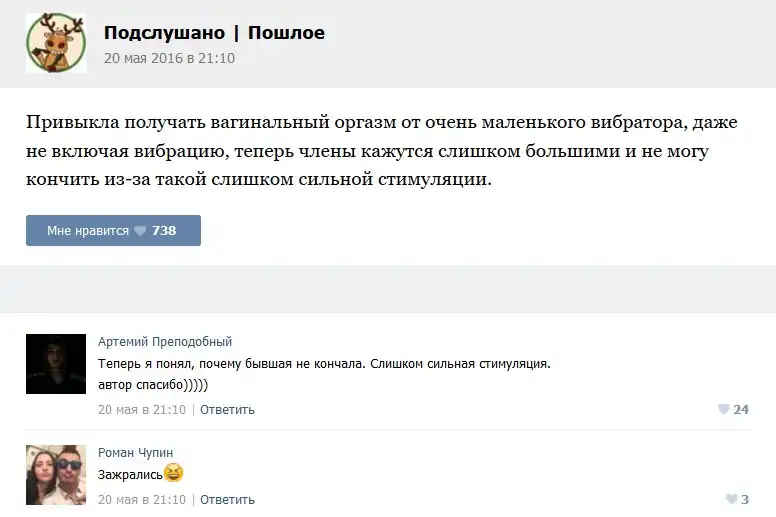Click the deer avatar of the community
776x517 pixels.
(x=55, y=43)
